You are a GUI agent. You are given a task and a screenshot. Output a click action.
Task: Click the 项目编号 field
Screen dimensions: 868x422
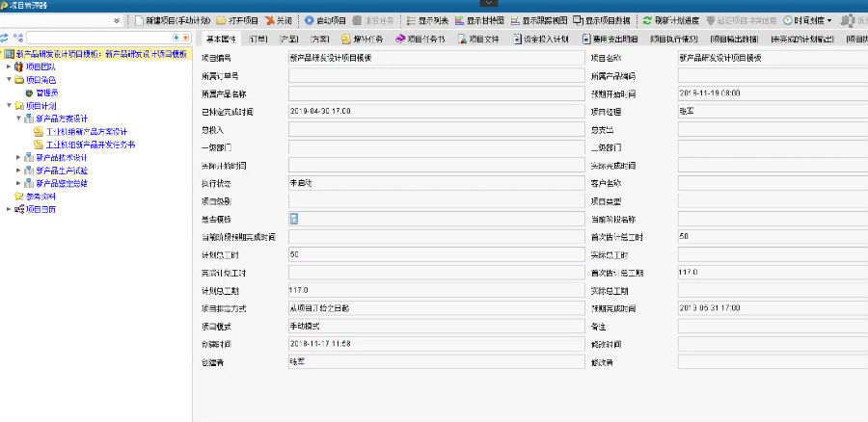click(x=436, y=58)
